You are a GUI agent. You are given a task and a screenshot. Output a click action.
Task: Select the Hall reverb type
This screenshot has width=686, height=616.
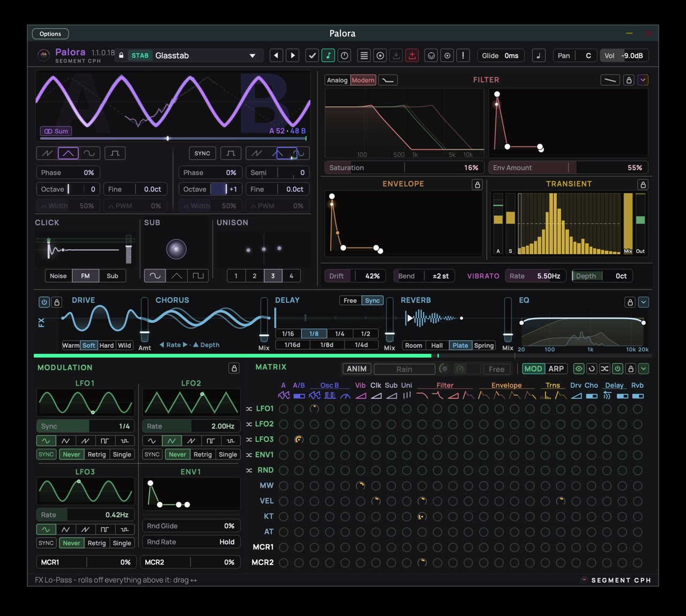click(x=437, y=345)
